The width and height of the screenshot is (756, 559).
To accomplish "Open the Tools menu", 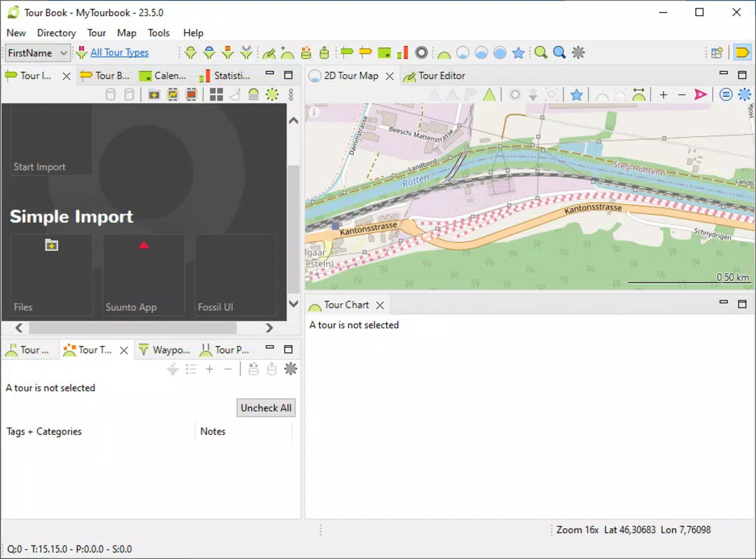I will pos(159,33).
